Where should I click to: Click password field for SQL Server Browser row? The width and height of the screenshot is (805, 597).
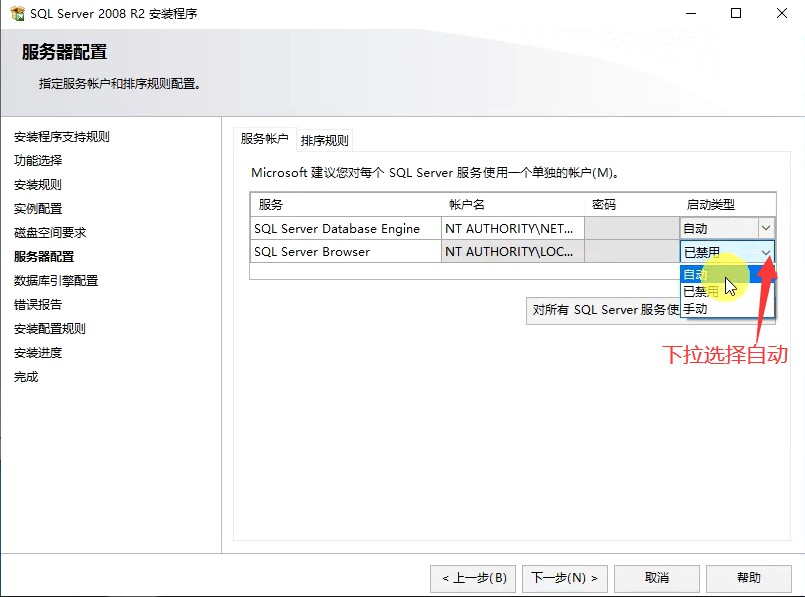pos(632,252)
